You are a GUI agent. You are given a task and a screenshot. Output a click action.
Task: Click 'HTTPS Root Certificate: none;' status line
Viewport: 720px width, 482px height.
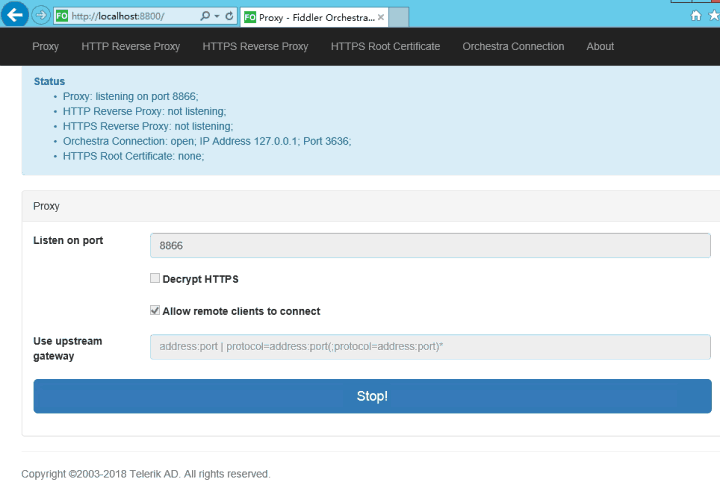pos(134,156)
